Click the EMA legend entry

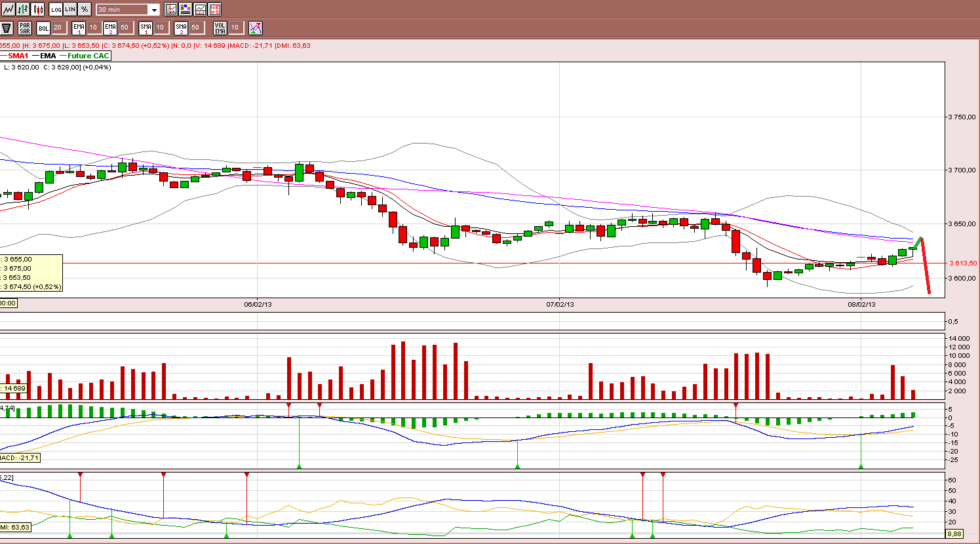click(x=44, y=56)
